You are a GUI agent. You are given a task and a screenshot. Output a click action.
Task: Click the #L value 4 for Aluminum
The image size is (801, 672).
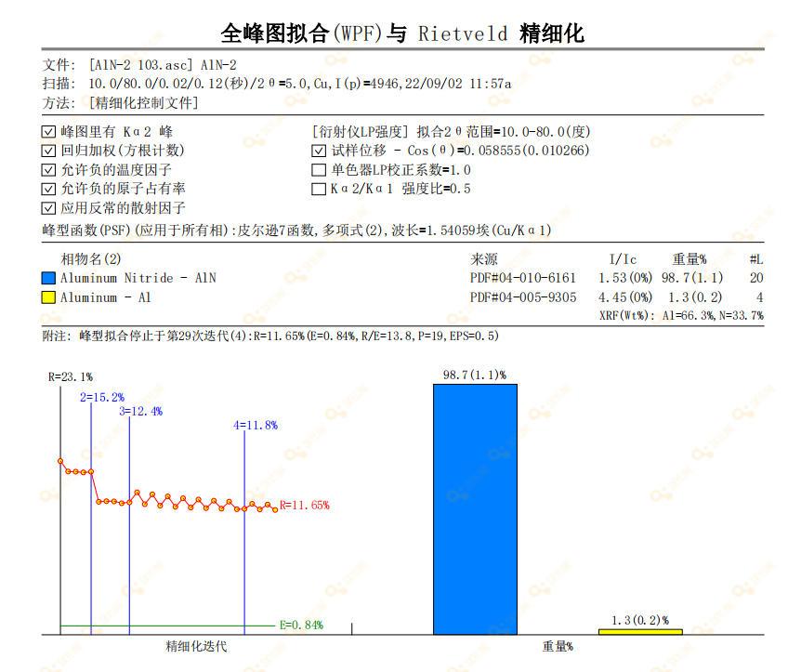[760, 297]
